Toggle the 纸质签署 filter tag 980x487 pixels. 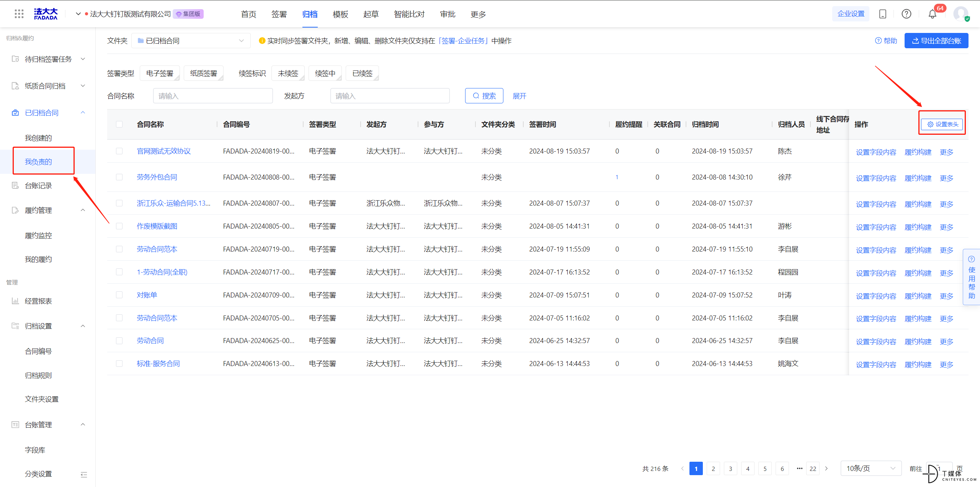pos(204,73)
